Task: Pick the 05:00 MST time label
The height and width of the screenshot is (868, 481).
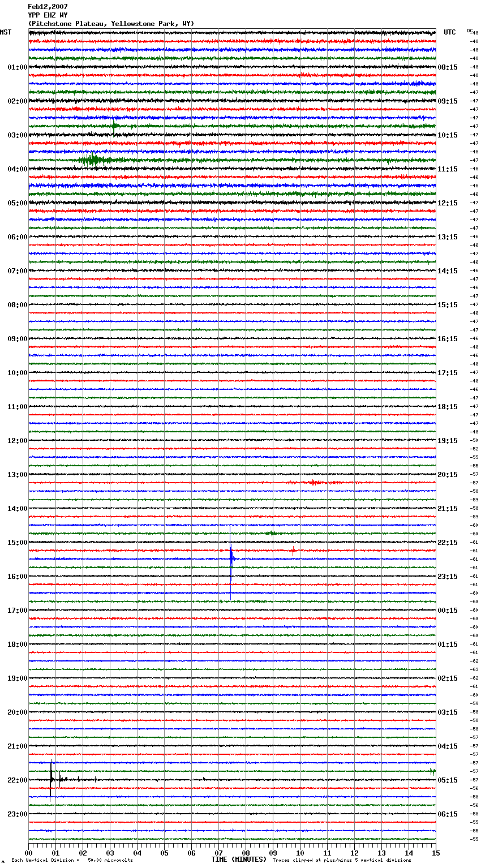Action: 18,203
